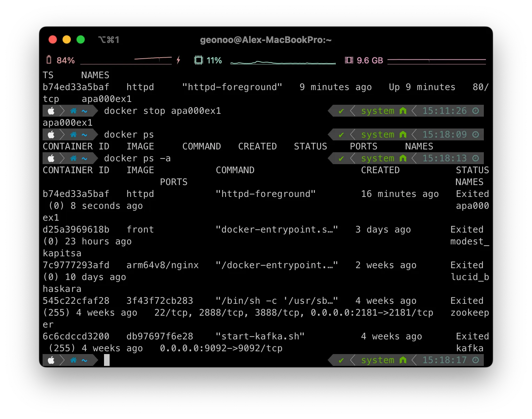
Task: Click the charging lightning bolt icon
Action: coord(178,60)
